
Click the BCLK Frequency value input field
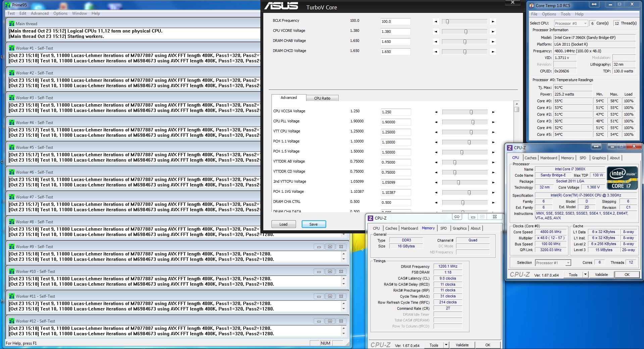click(395, 21)
